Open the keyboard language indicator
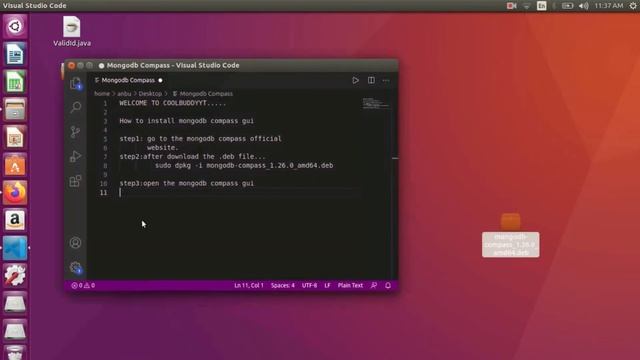This screenshot has height=360, width=640. point(542,6)
